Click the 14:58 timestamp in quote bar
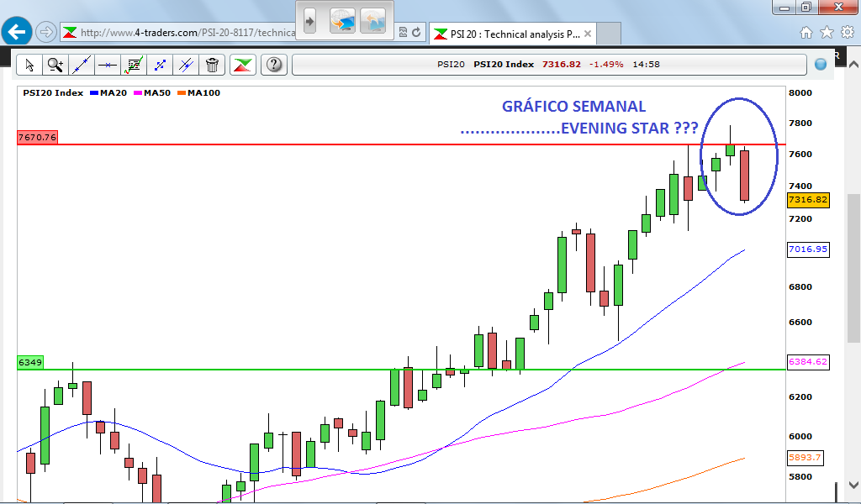 pos(646,64)
